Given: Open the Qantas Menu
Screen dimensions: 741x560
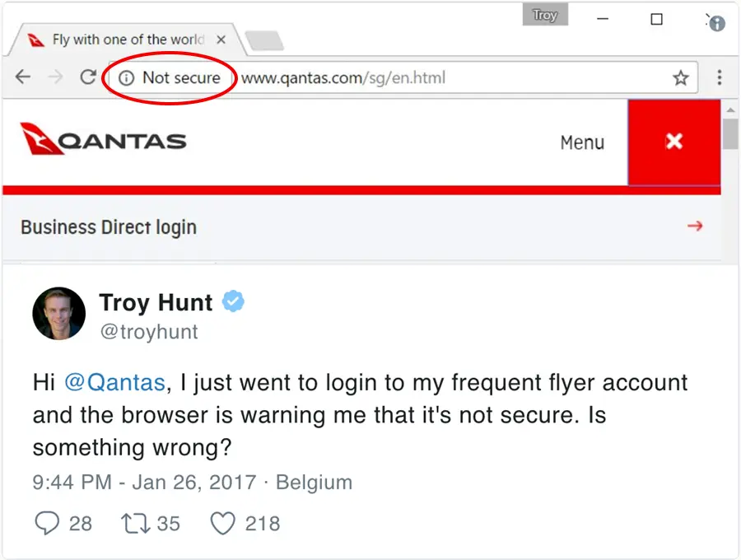Looking at the screenshot, I should (582, 142).
